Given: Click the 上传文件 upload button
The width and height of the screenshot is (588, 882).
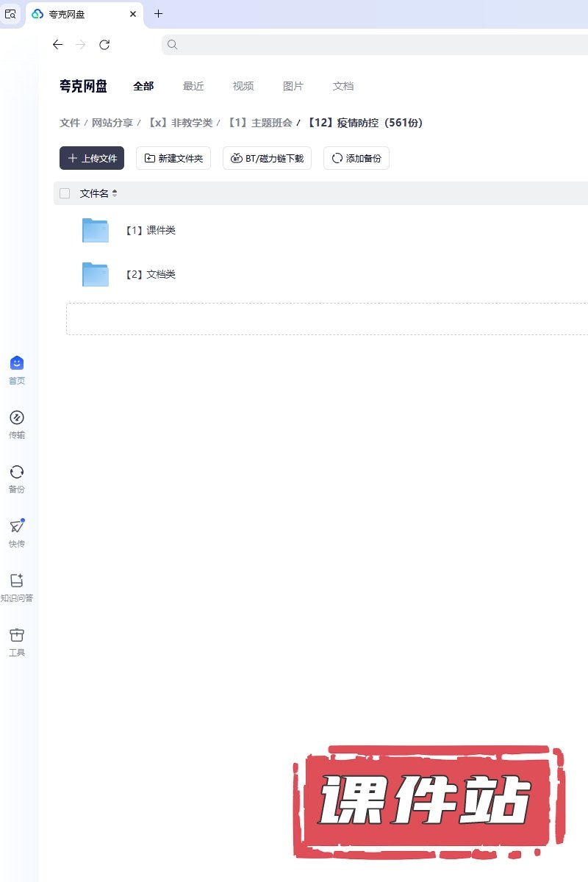Looking at the screenshot, I should [x=92, y=158].
